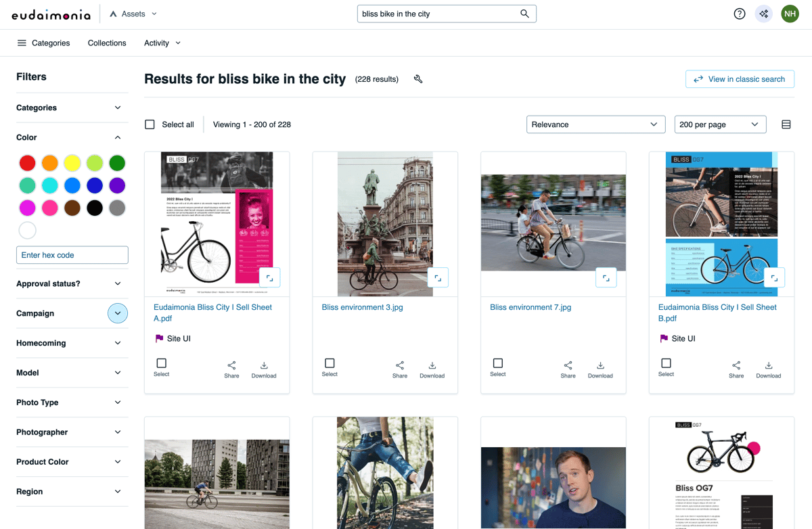
Task: Share Eudaimonia Bliss City I Sell Sheet B.pdf
Action: tap(736, 369)
